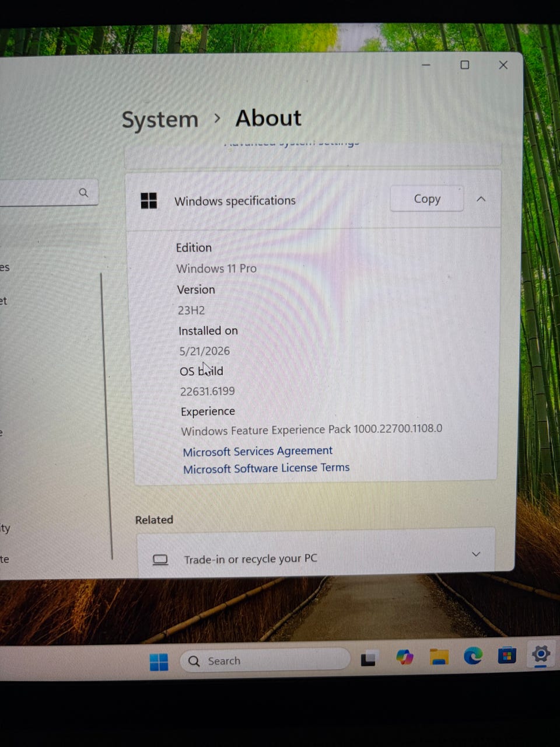Viewport: 560px width, 747px height.
Task: Open Task View from taskbar
Action: [369, 659]
